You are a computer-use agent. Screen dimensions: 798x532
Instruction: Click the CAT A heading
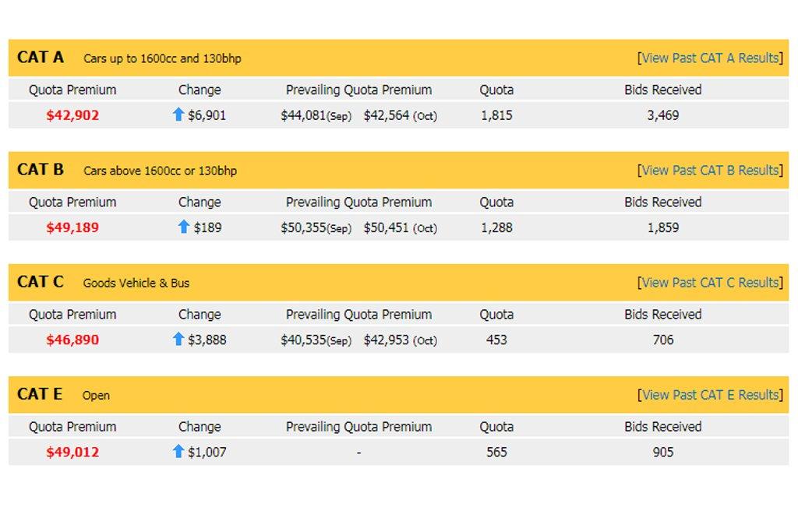(41, 58)
